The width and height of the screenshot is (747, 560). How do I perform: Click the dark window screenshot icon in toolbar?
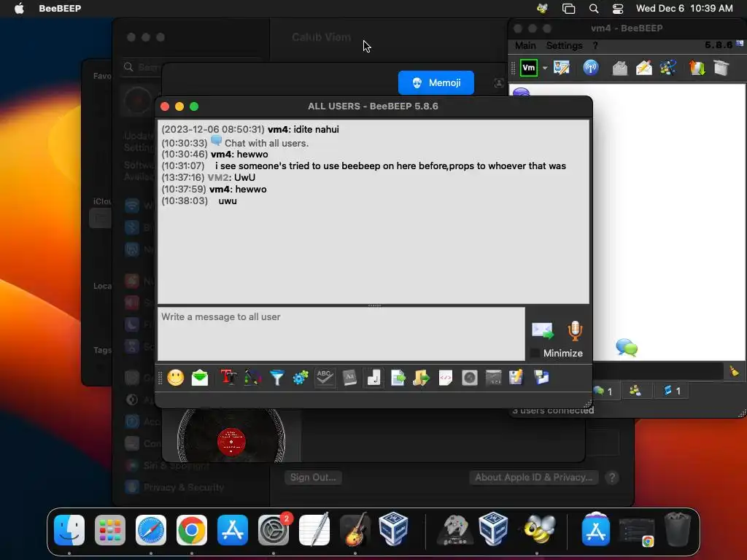(x=494, y=378)
